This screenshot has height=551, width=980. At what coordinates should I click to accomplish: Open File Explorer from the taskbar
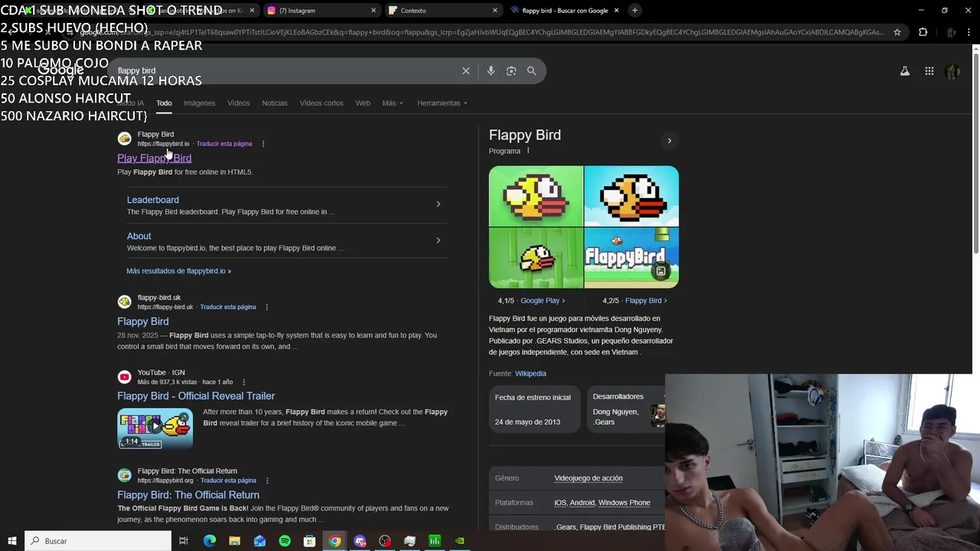coord(234,541)
